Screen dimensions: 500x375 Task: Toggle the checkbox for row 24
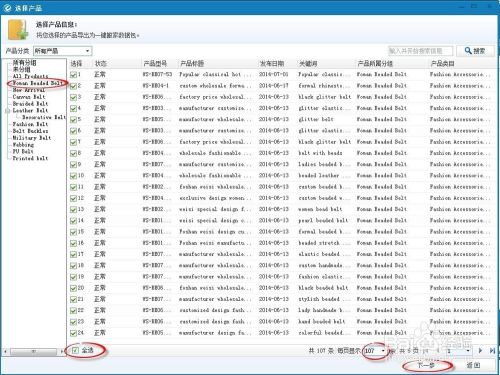(73, 333)
